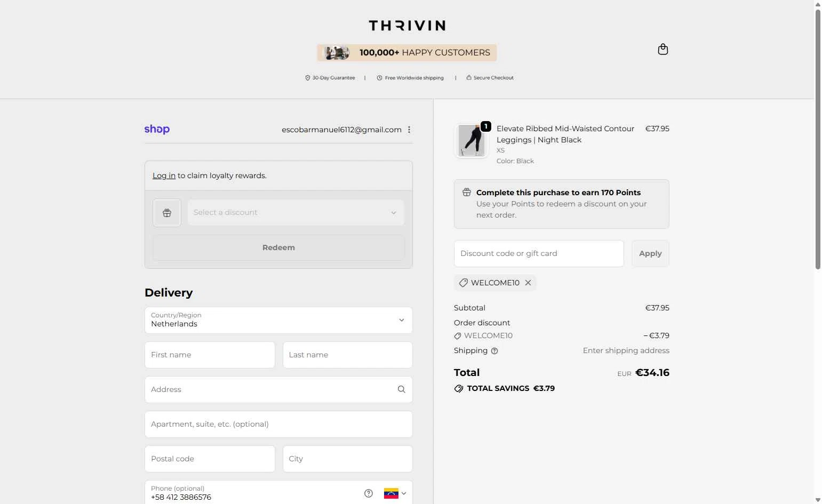
Task: Open phone number help icon
Action: (369, 493)
